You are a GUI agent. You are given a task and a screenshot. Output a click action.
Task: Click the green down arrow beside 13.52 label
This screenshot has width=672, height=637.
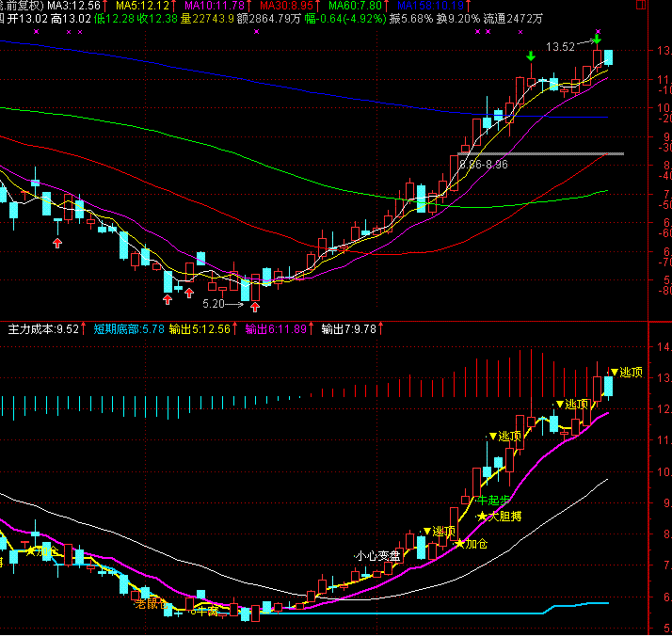[597, 40]
